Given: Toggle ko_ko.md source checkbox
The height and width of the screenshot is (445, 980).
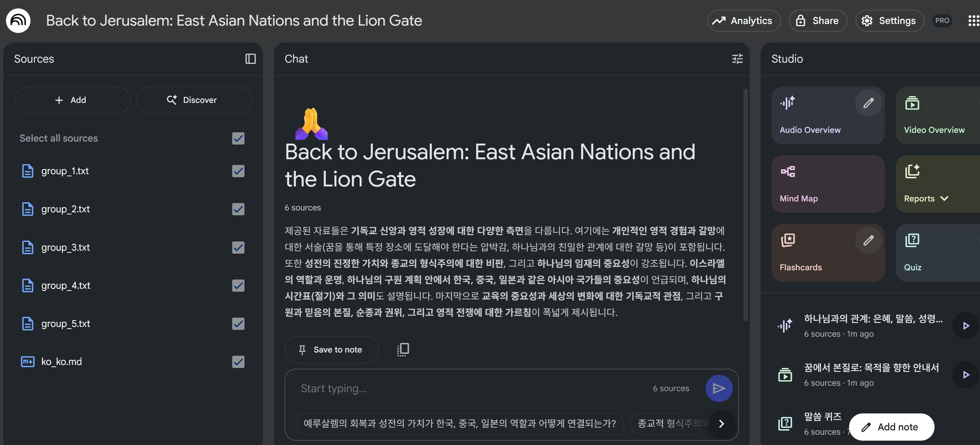Looking at the screenshot, I should point(238,362).
